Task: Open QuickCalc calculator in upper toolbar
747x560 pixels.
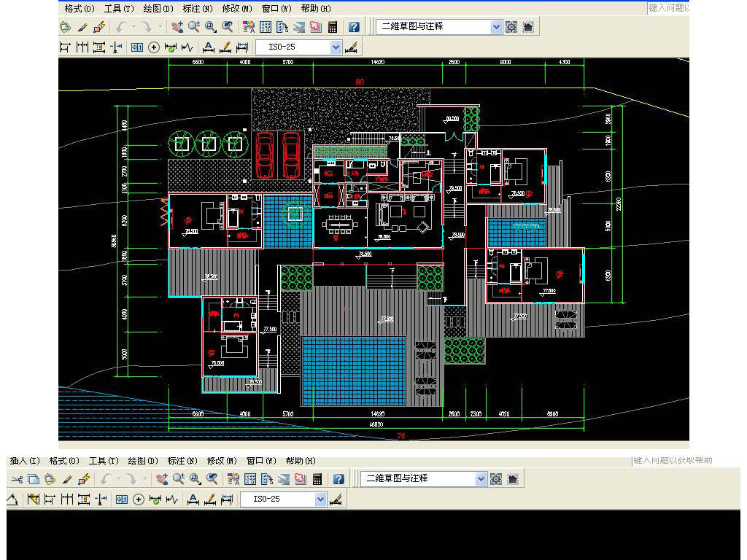Action: coord(333,27)
